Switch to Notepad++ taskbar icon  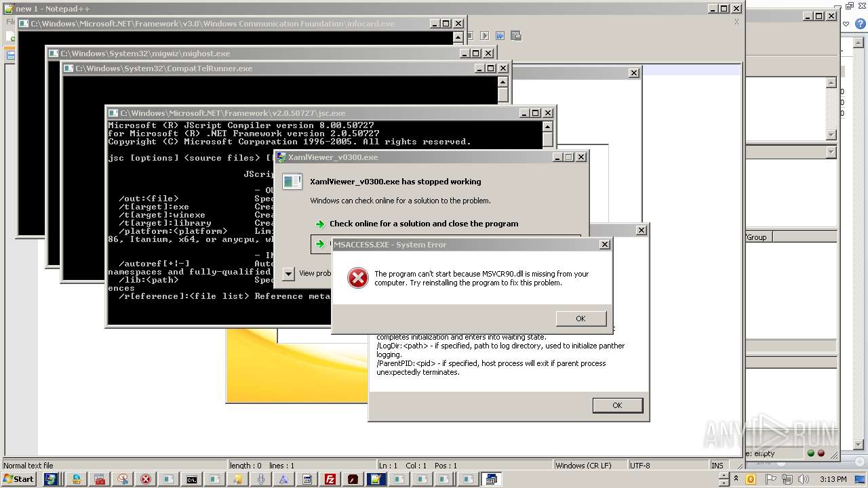coord(376,479)
